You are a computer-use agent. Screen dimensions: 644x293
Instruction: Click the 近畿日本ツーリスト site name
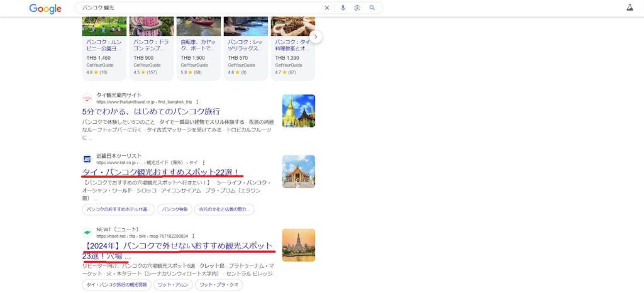click(x=119, y=156)
